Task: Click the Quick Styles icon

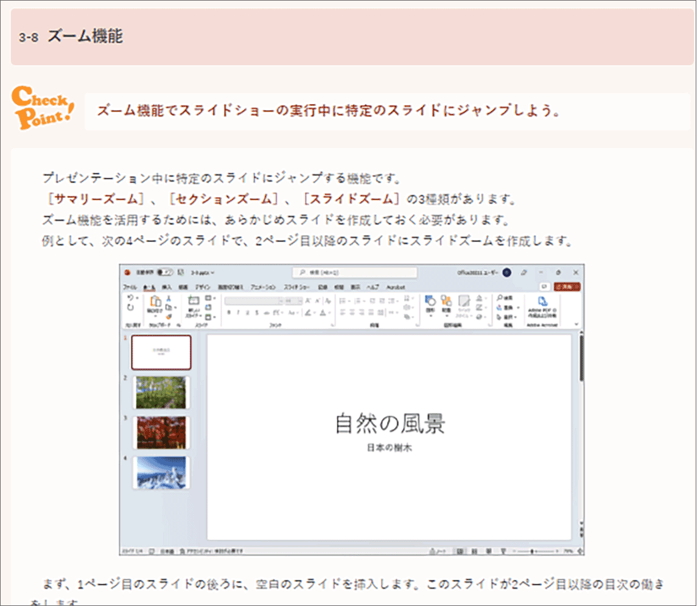Action: [464, 301]
